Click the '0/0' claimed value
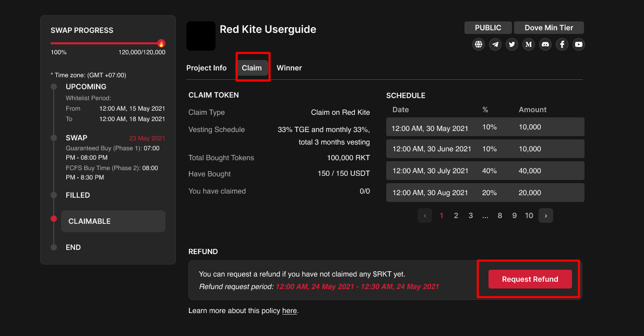The image size is (644, 336). click(365, 191)
